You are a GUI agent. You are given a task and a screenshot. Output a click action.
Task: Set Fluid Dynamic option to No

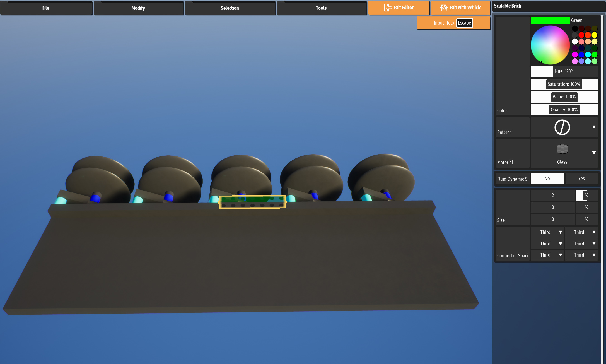tap(547, 179)
